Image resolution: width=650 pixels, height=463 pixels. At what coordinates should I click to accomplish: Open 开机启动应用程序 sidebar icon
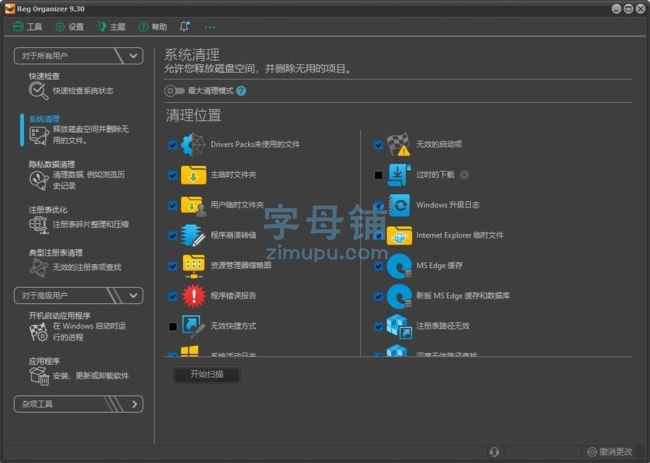39,332
